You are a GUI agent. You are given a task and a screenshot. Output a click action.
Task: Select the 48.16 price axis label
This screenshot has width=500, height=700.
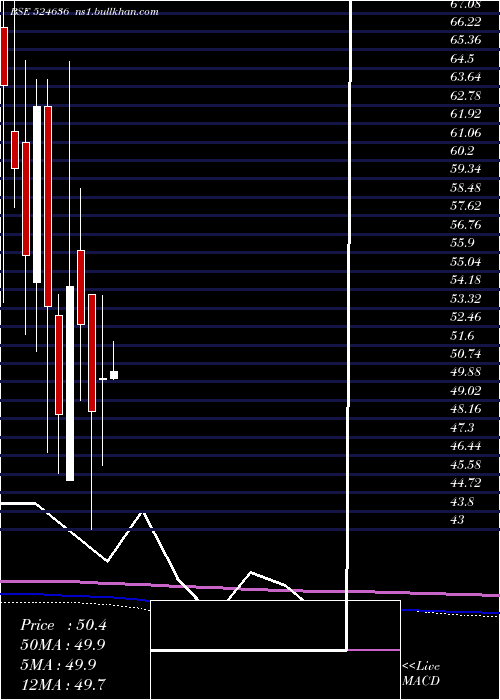[466, 409]
